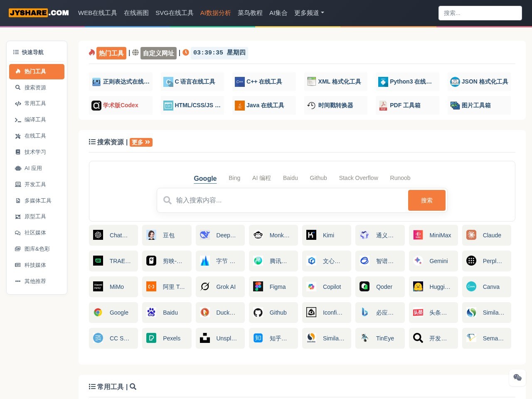The height and width of the screenshot is (399, 532).
Task: Open the 正则表达式在线 tool link
Action: 121,81
